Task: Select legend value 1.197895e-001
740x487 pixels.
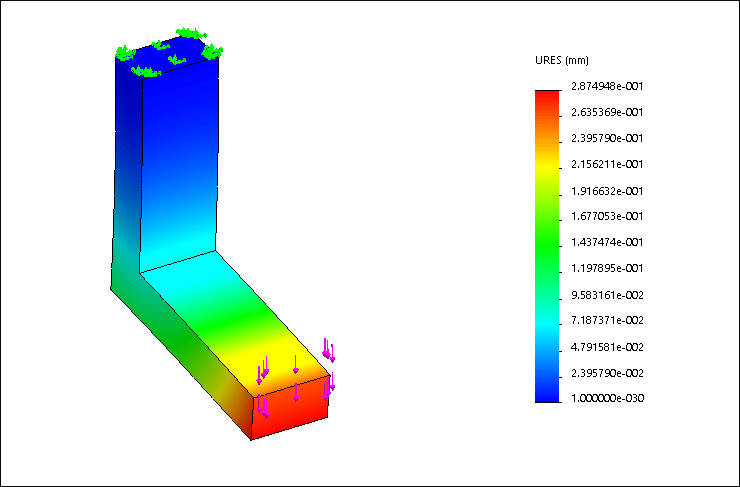Action: click(x=607, y=268)
